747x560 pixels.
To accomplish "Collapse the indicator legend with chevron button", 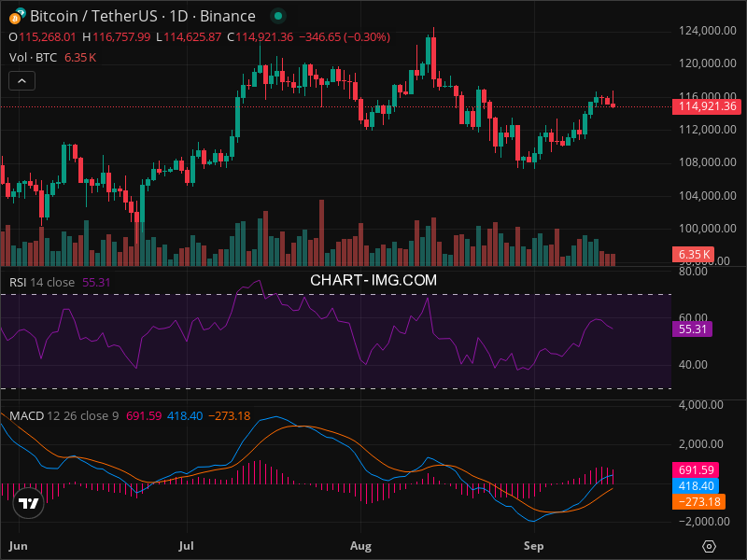I will click(21, 81).
